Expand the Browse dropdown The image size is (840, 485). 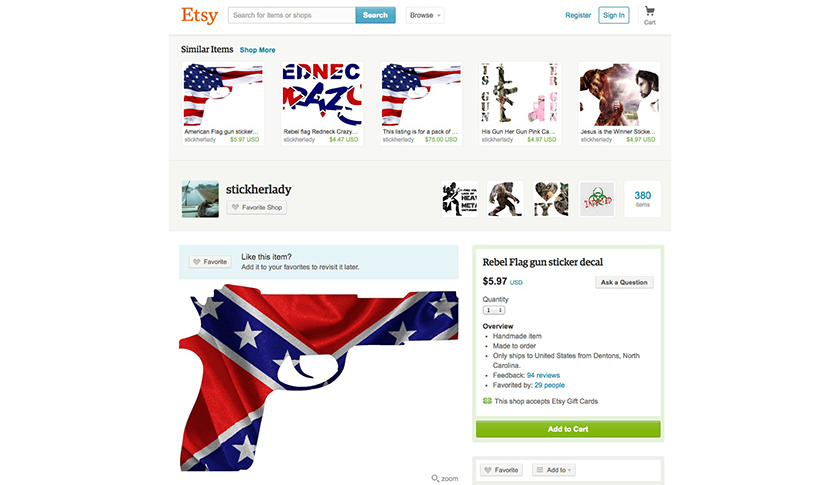click(425, 15)
